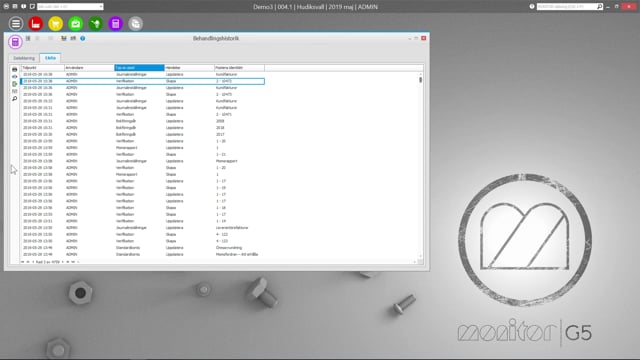640x360 pixels.
Task: Switch to the Lista tab
Action: pos(50,58)
